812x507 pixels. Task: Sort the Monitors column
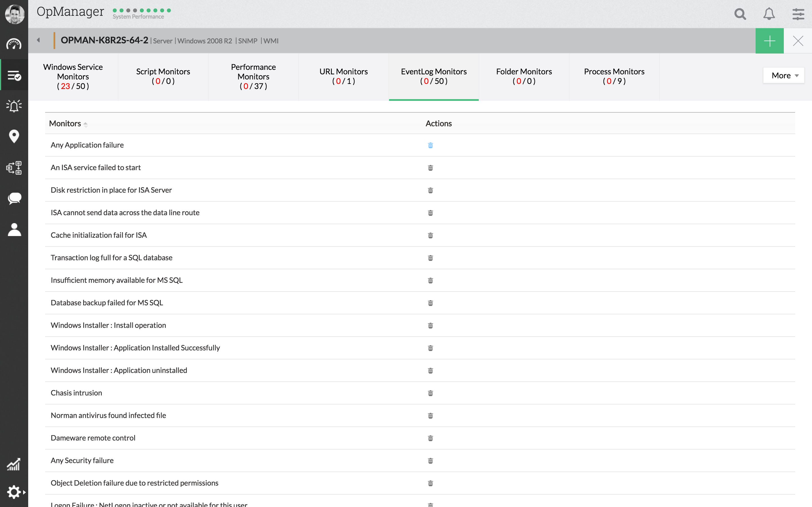[86, 124]
